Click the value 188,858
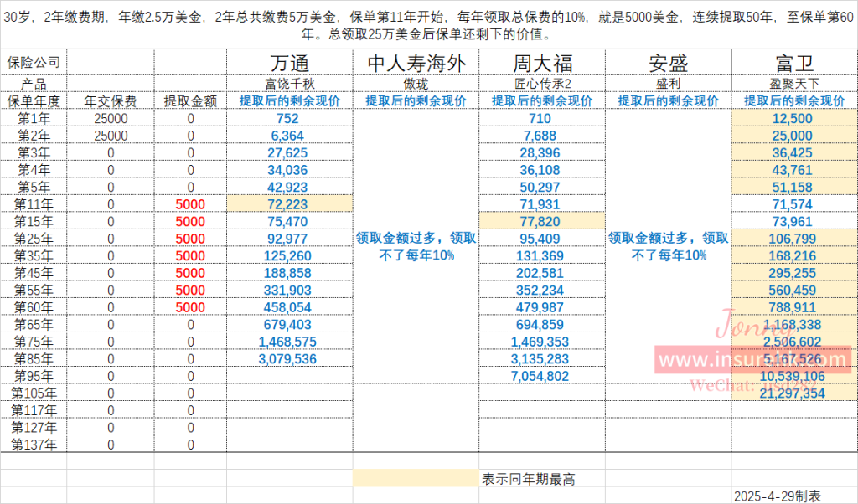 [x=287, y=273]
